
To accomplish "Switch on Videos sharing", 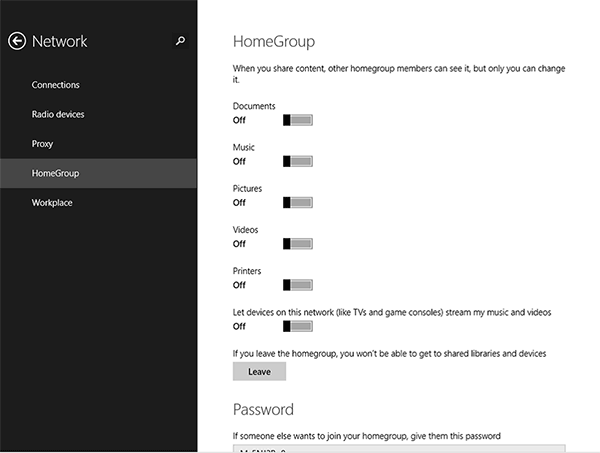I will (298, 243).
